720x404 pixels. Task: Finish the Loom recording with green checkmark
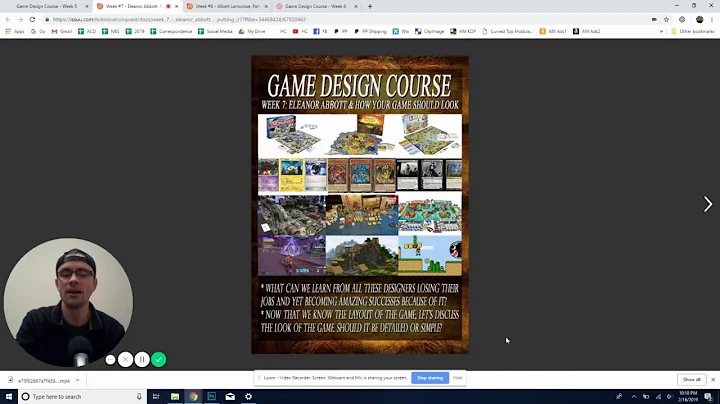coord(159,359)
